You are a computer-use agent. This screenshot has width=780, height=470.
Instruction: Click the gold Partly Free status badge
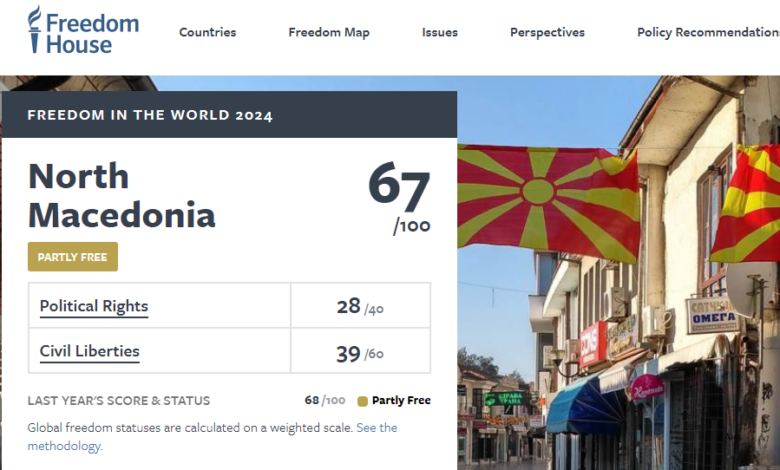coord(72,257)
